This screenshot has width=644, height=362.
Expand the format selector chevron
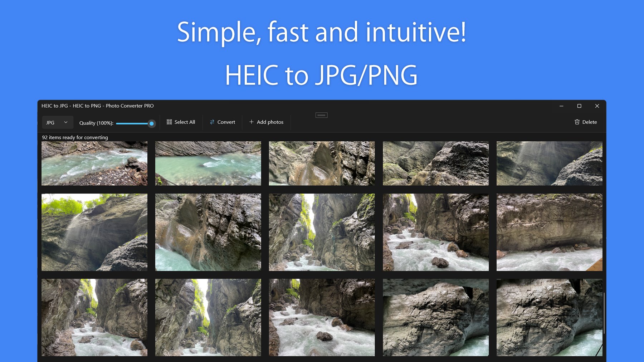click(x=66, y=122)
